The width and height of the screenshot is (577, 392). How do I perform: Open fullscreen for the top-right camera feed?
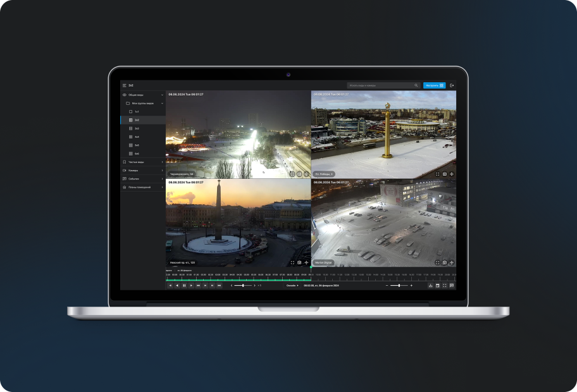(437, 173)
